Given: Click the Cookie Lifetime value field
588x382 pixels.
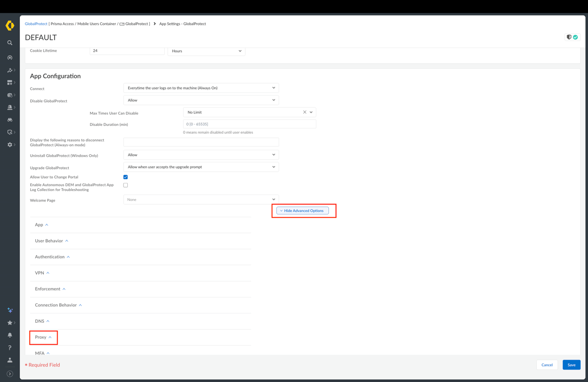Looking at the screenshot, I should (127, 51).
